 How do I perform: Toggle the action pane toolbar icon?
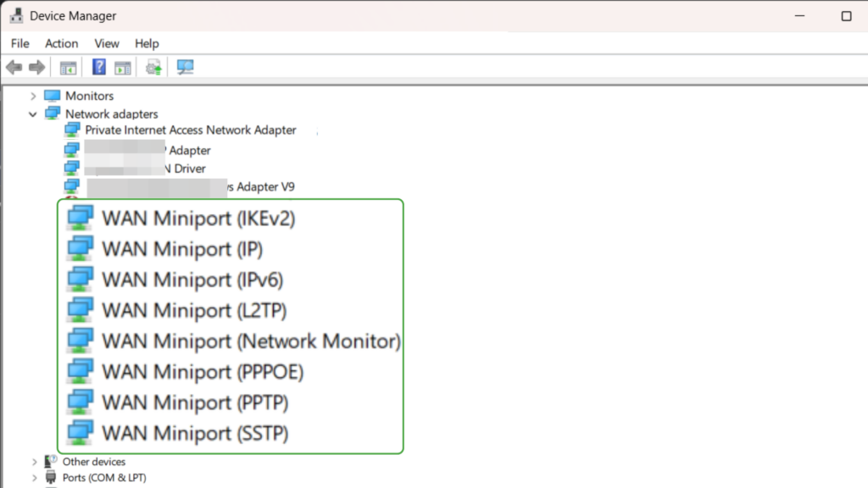click(122, 68)
